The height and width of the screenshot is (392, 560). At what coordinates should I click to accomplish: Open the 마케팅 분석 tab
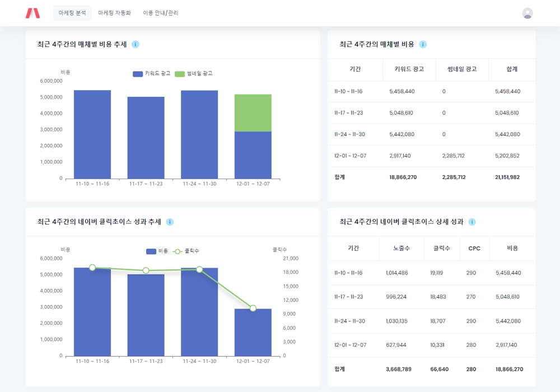coord(72,13)
